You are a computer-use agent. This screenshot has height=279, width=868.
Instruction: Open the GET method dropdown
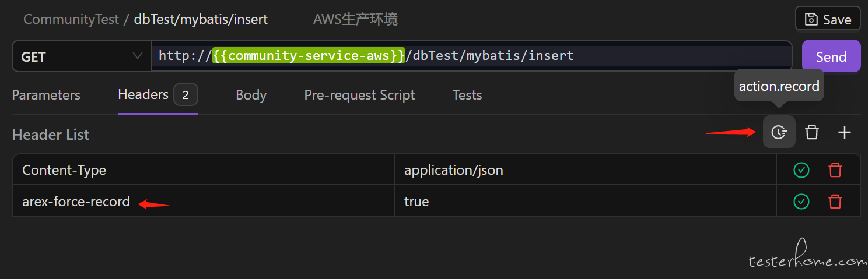(82, 56)
